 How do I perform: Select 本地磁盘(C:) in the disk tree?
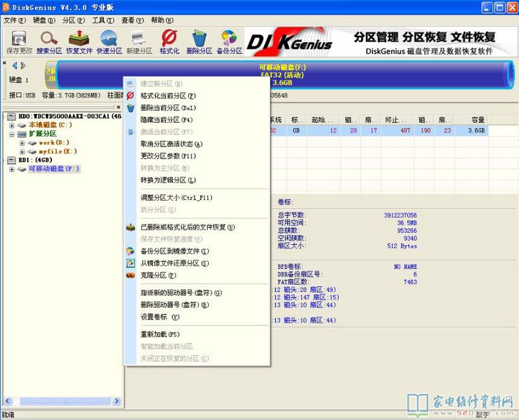coord(51,125)
